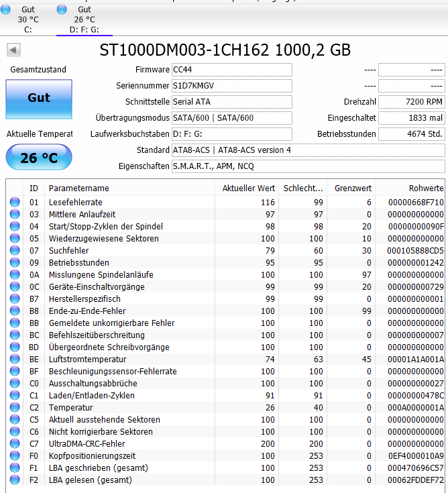Click raw value 000105888CD5
448x493 pixels.
click(415, 251)
